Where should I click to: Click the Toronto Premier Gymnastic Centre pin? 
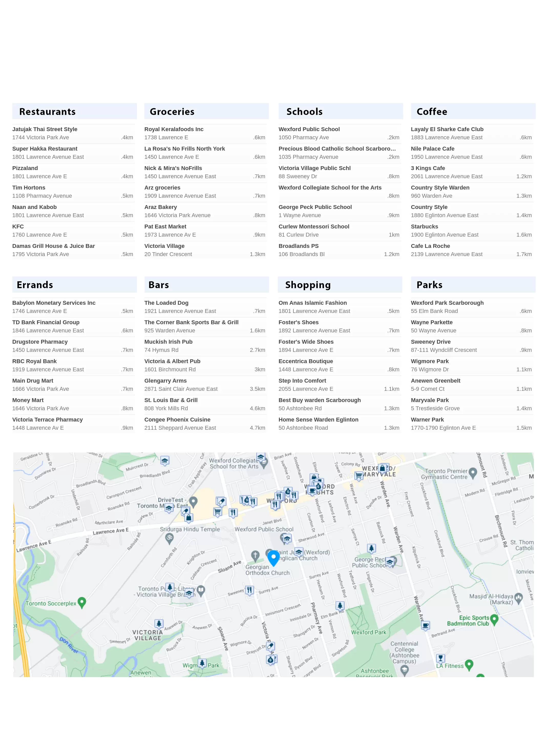473,472
